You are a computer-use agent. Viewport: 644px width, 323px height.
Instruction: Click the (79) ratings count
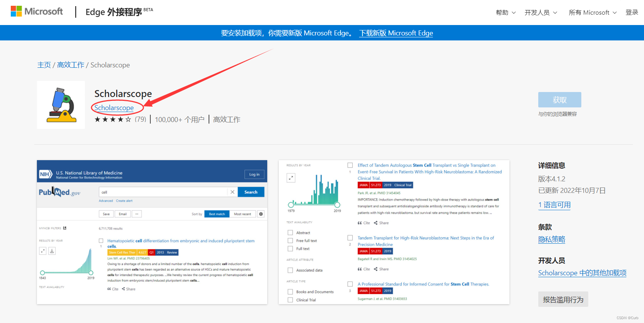(140, 120)
